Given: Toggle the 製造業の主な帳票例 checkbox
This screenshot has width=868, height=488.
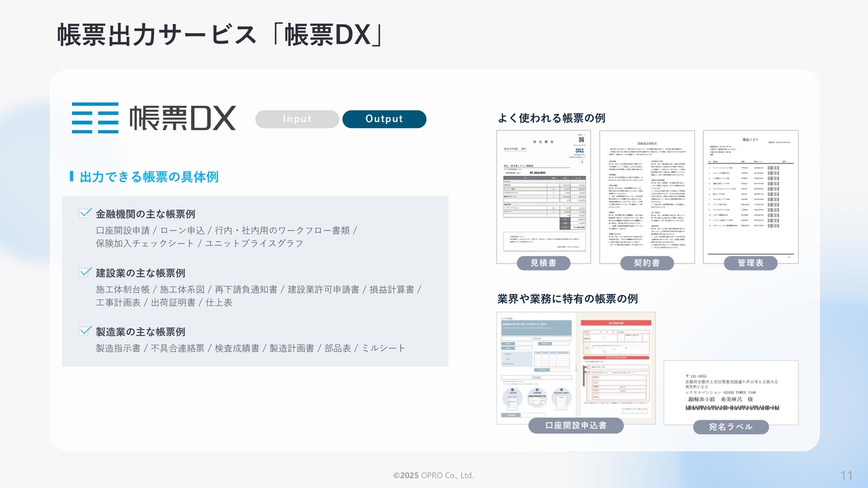Looking at the screenshot, I should pyautogui.click(x=85, y=331).
